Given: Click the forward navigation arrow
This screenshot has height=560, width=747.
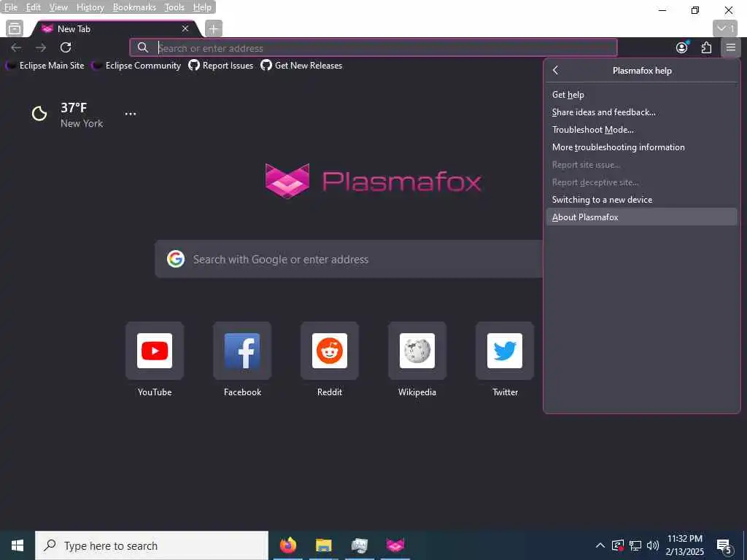Looking at the screenshot, I should click(x=41, y=47).
